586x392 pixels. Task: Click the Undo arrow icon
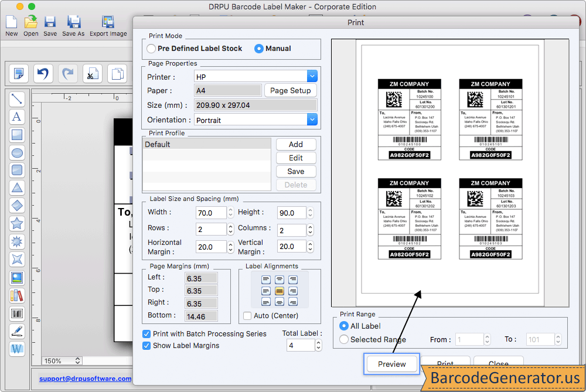click(x=43, y=74)
